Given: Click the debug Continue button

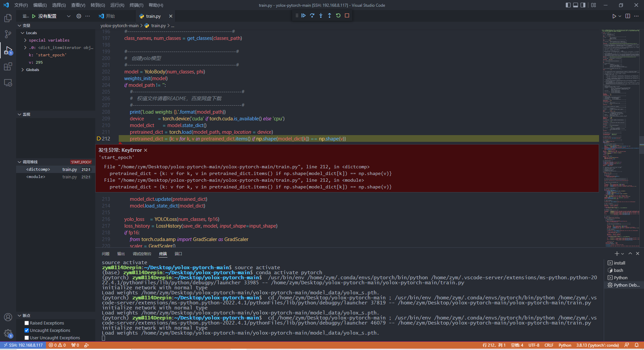Looking at the screenshot, I should tap(304, 15).
